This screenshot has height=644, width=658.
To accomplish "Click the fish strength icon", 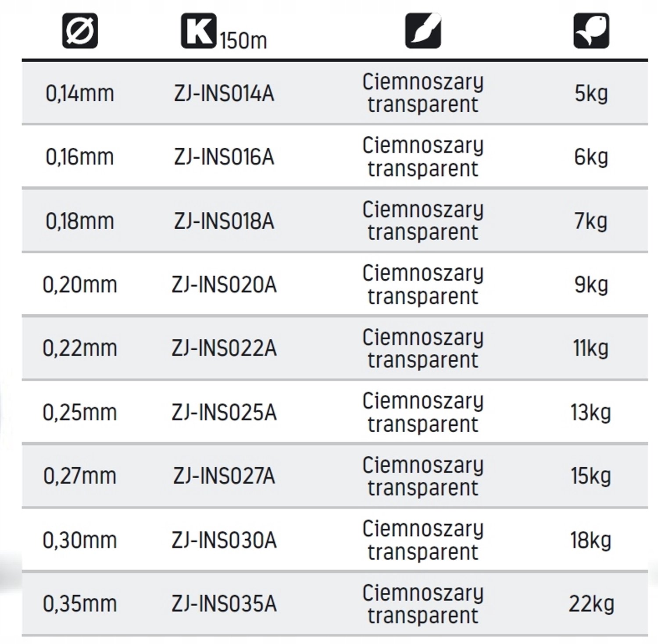I will pyautogui.click(x=591, y=30).
